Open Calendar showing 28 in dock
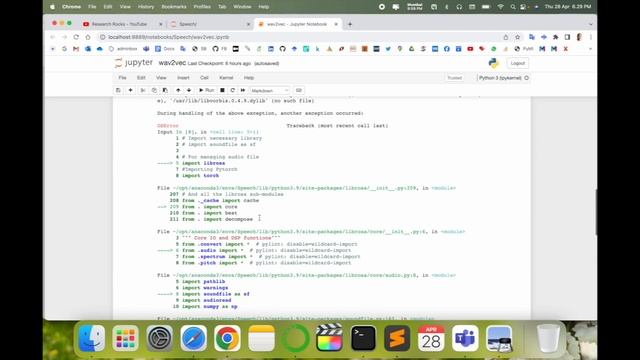 click(x=431, y=338)
